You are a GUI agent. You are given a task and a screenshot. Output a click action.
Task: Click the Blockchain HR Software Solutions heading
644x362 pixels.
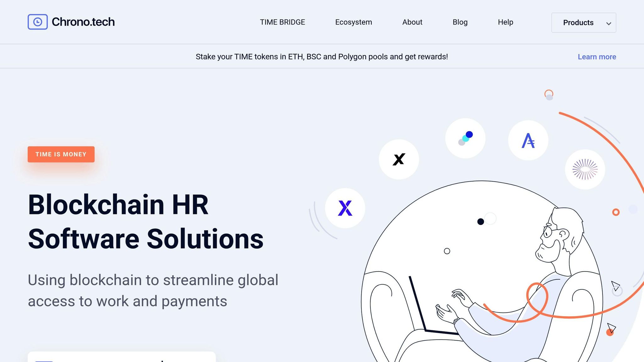coord(146,222)
